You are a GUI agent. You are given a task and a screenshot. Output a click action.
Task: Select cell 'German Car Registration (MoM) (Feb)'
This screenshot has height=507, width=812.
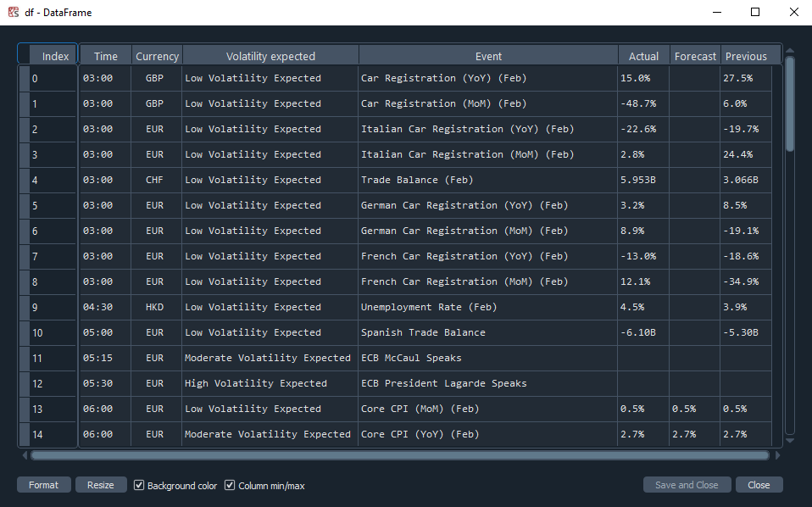click(488, 231)
